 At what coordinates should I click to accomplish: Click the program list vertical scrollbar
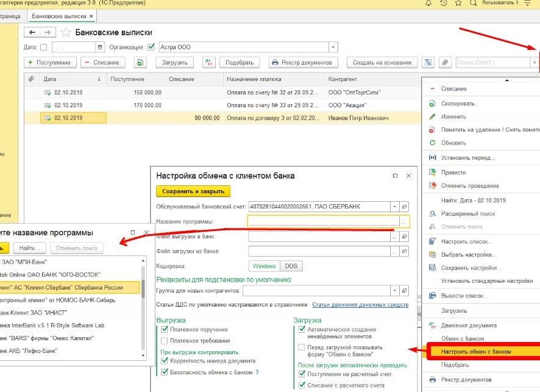143,308
